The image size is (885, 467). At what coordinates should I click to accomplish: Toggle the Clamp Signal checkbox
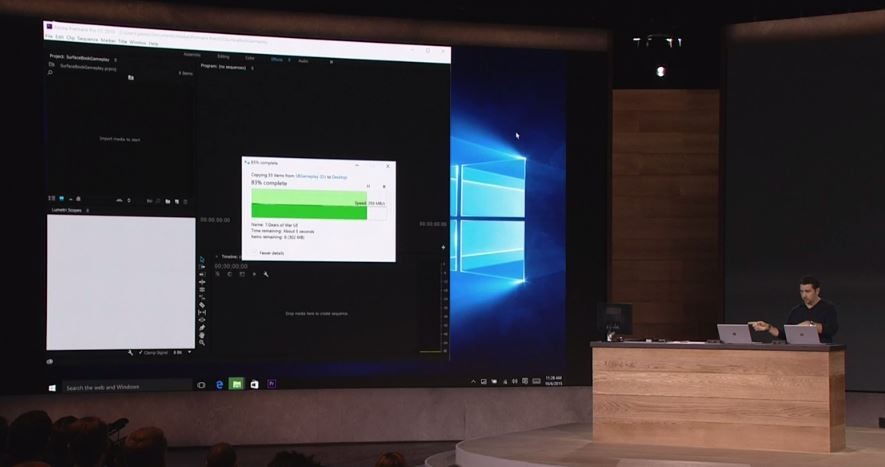pyautogui.click(x=141, y=352)
